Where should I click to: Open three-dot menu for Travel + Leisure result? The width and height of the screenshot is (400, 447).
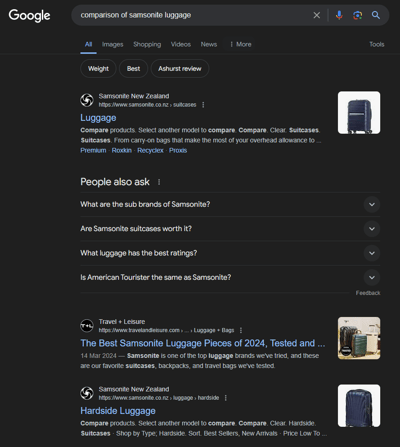click(241, 330)
